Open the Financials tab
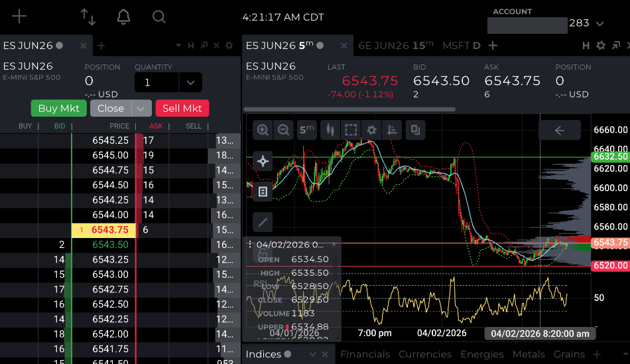630x364 pixels. (365, 354)
